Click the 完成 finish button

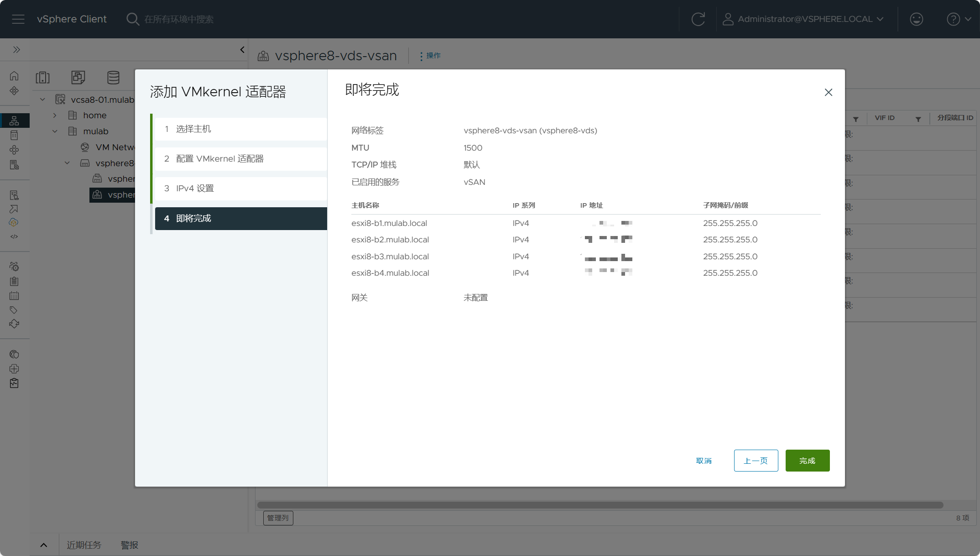coord(807,461)
